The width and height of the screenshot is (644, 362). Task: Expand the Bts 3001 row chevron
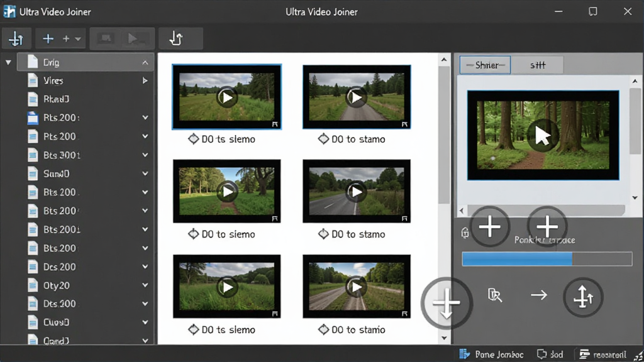click(145, 155)
